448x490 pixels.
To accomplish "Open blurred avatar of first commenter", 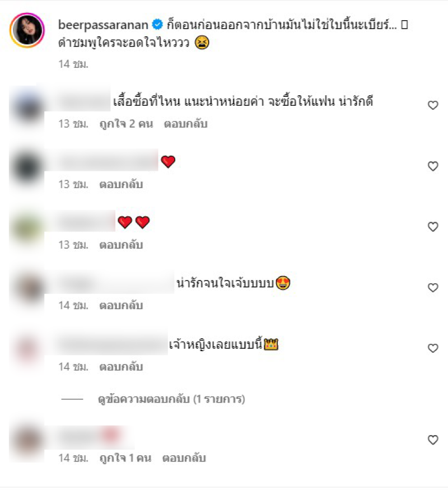I will point(27,106).
